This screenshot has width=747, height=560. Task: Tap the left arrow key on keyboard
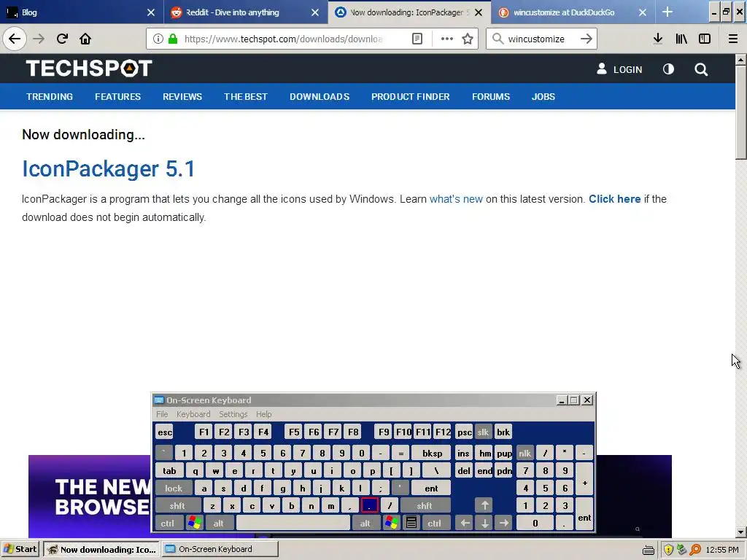(x=465, y=523)
